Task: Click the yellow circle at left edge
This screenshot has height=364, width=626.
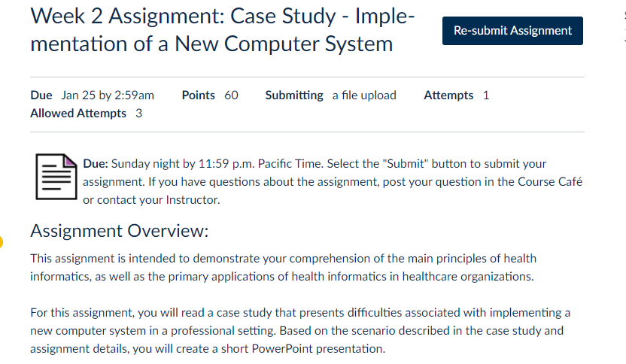Action: pos(1,242)
